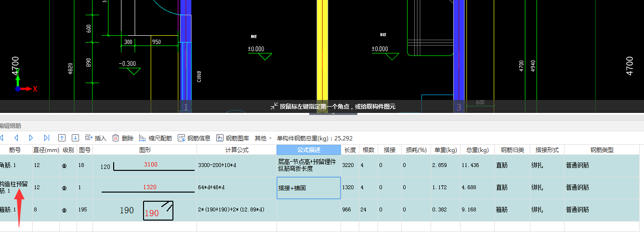Click the 直径(mm) column header
This screenshot has width=644, height=236.
click(46, 150)
